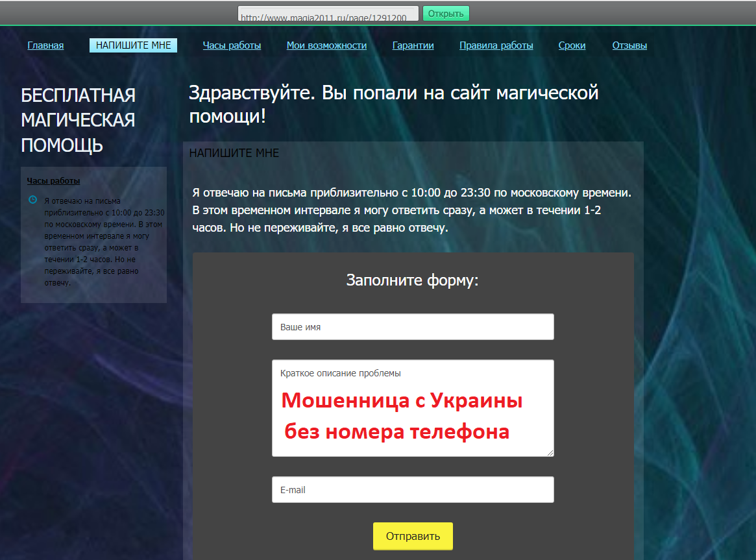
Task: Open the Отзывы reviews link
Action: (629, 45)
